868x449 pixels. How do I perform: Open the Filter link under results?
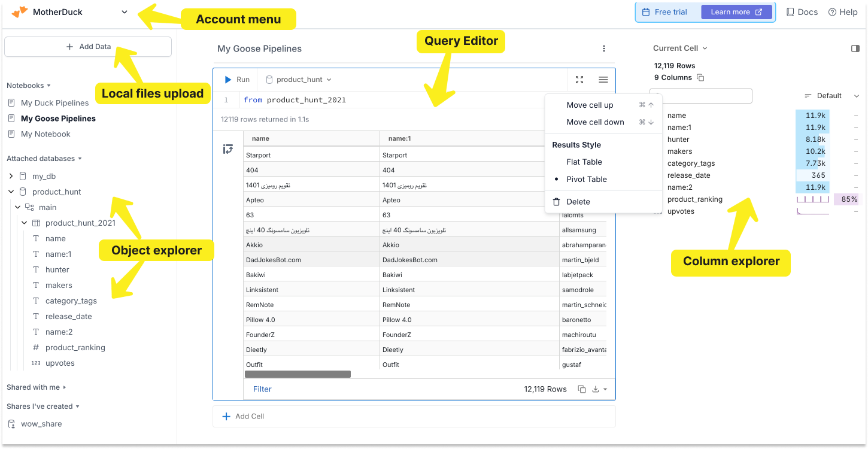[x=262, y=389]
